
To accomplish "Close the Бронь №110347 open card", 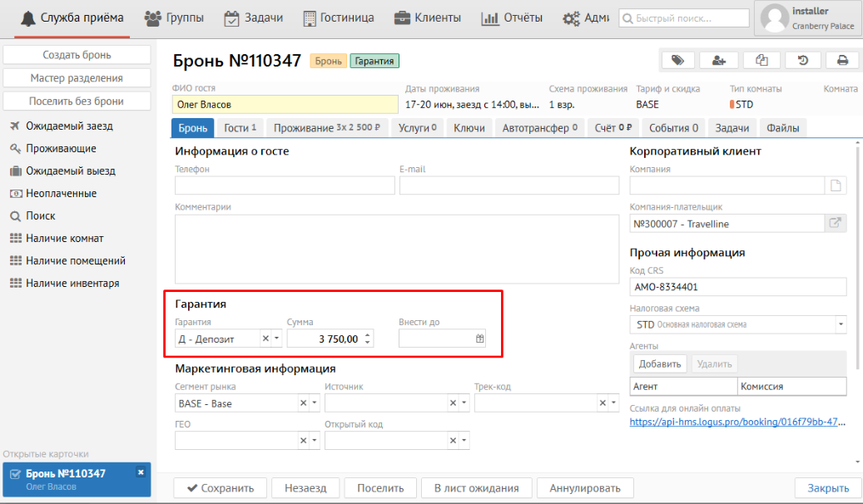I will pyautogui.click(x=141, y=472).
